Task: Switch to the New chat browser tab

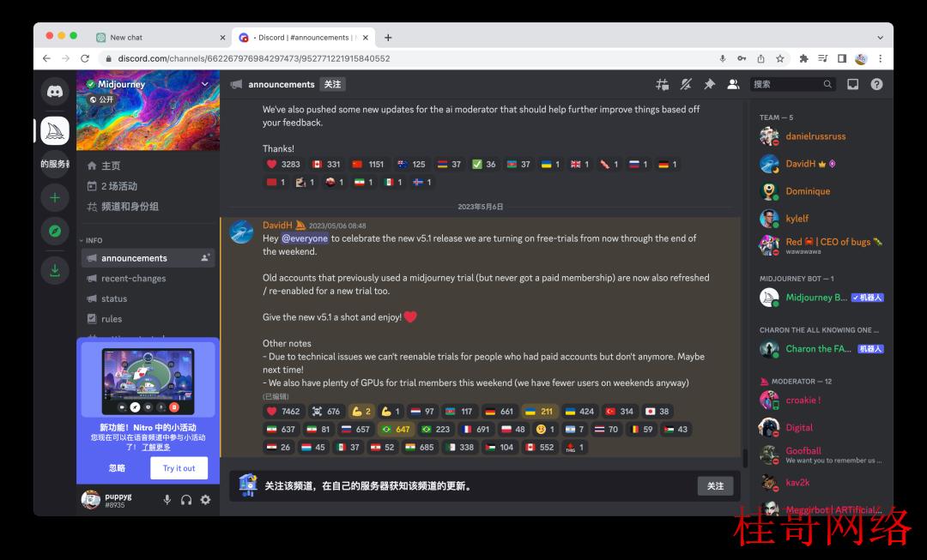Action: pyautogui.click(x=161, y=37)
